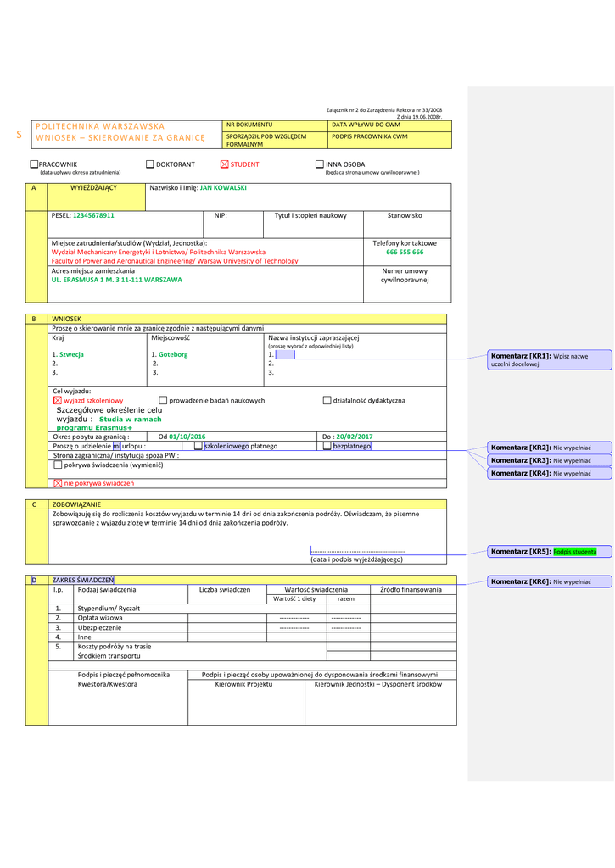The height and width of the screenshot is (868, 615).
Task: Uncheck the STUDENT checkbox
Action: coord(225,164)
